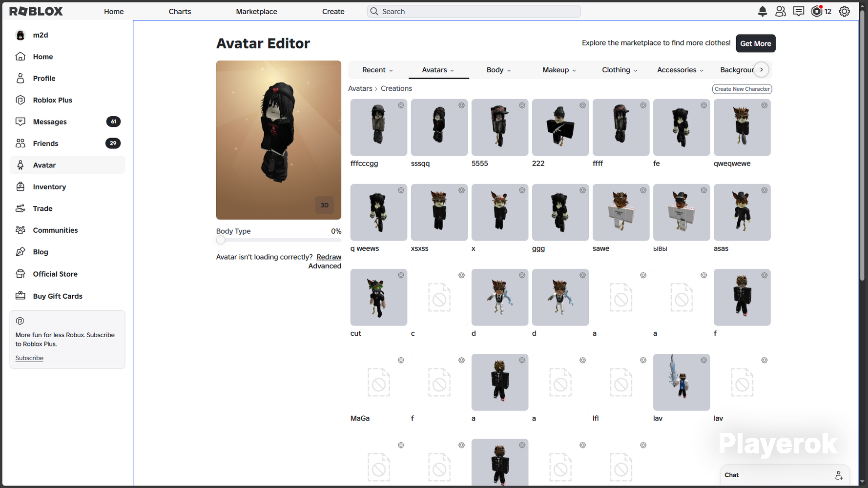
Task: Show more category tabs with right arrow
Action: pos(762,70)
